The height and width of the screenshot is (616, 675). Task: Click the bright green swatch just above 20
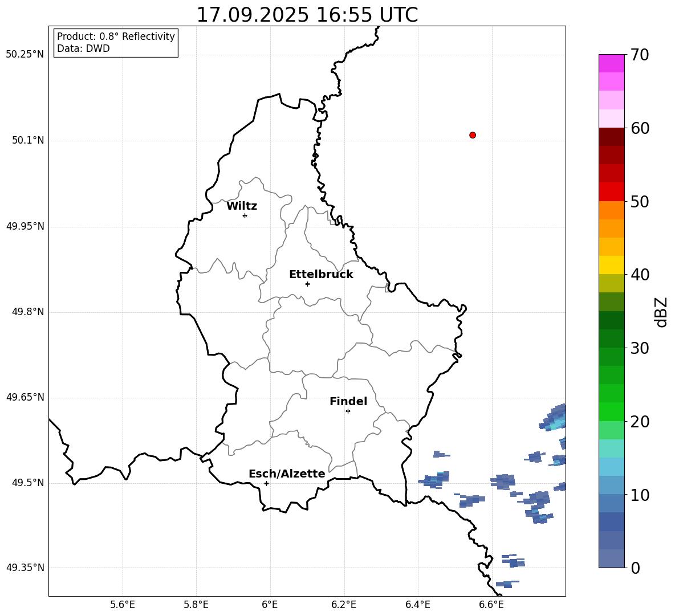(x=611, y=411)
